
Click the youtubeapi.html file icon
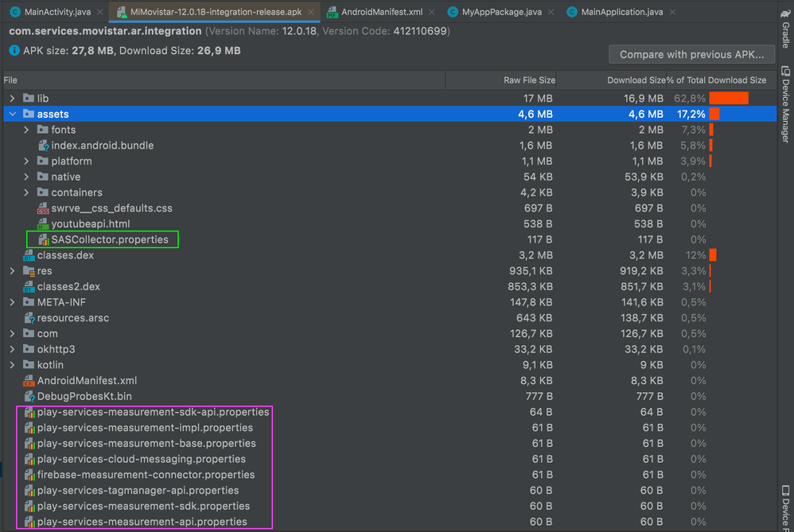point(43,224)
